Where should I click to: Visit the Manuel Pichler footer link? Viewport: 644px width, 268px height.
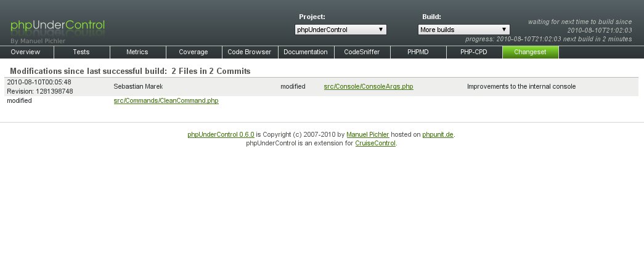pos(367,134)
